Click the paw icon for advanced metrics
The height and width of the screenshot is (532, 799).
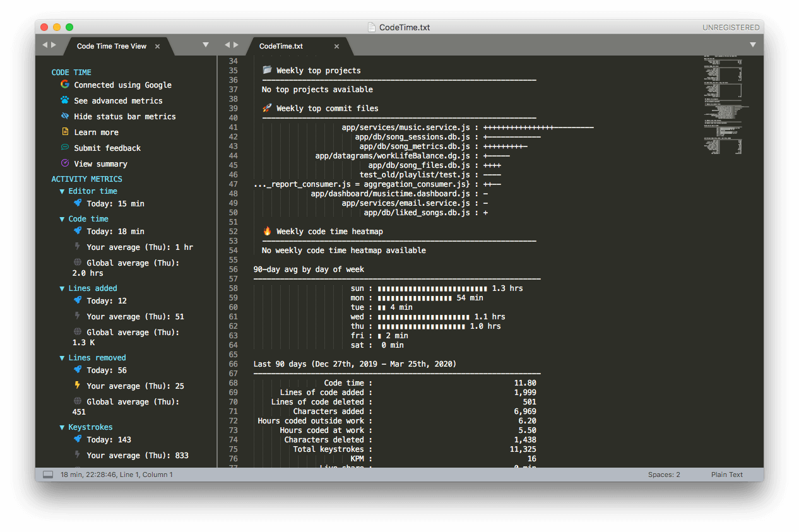click(64, 100)
